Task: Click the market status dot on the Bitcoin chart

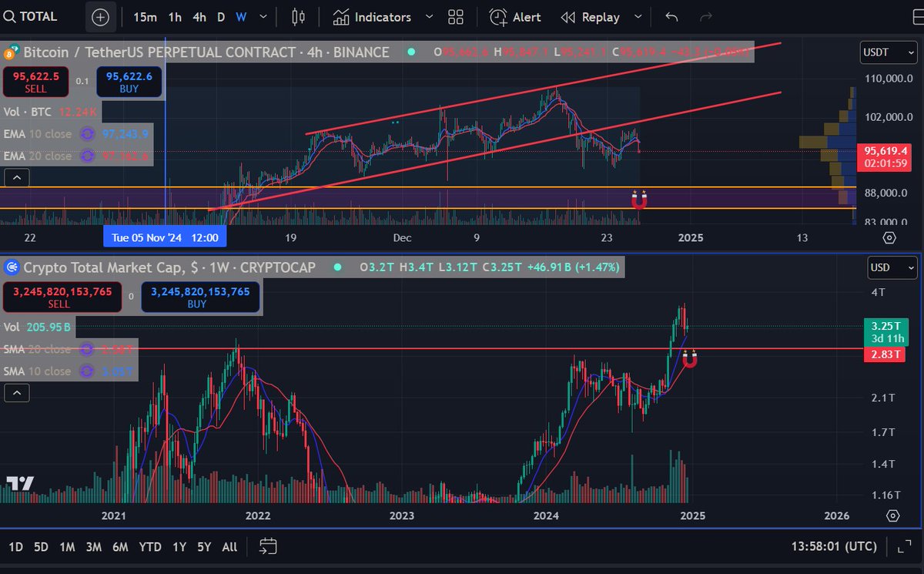Action: [x=412, y=52]
